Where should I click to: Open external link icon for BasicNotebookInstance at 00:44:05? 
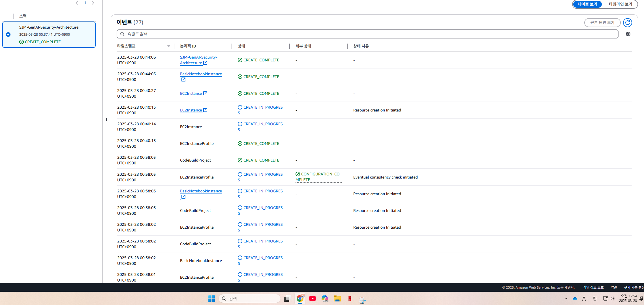183,80
